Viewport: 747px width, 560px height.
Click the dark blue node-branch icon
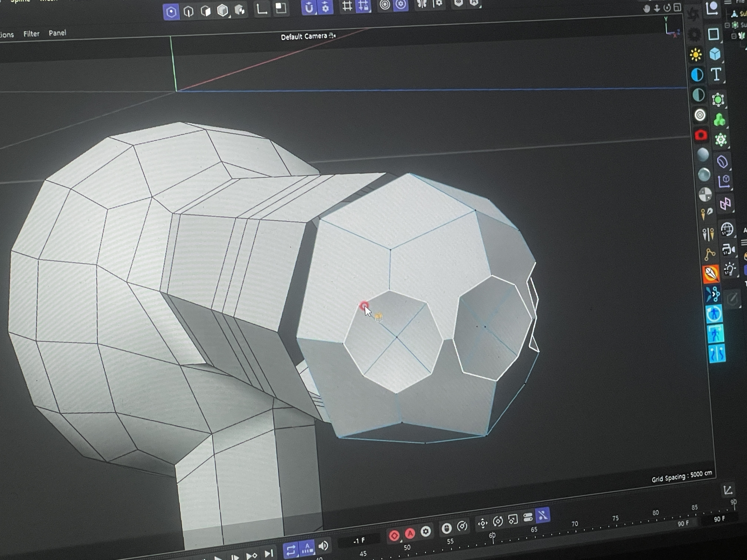(713, 294)
